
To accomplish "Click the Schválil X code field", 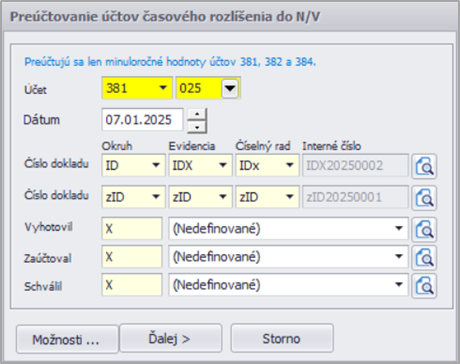I will click(132, 285).
